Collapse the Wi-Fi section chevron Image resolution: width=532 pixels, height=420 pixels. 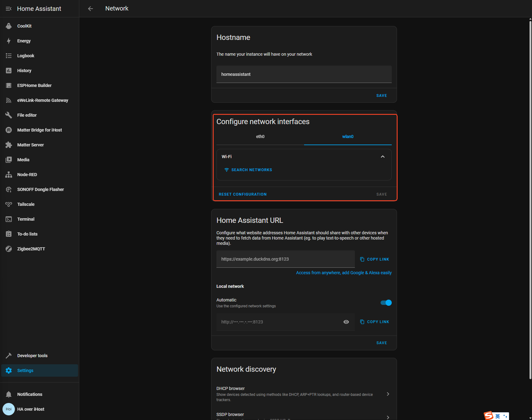point(383,157)
